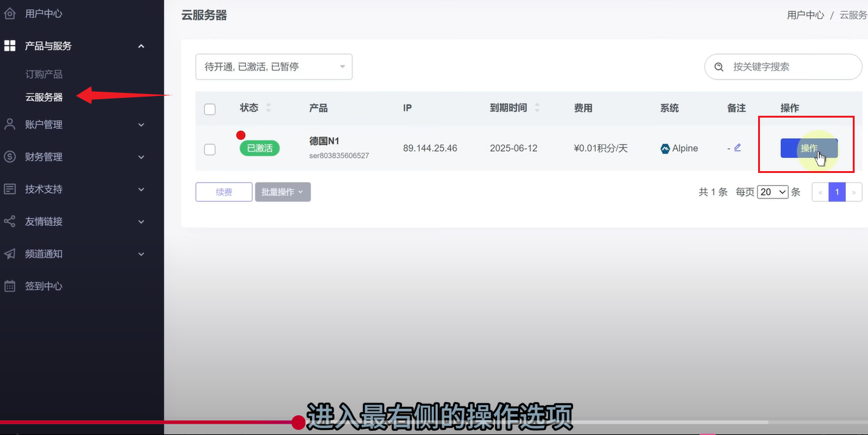Screen dimensions: 868x435
Task: Open 云服务器 submenu item
Action: 44,97
